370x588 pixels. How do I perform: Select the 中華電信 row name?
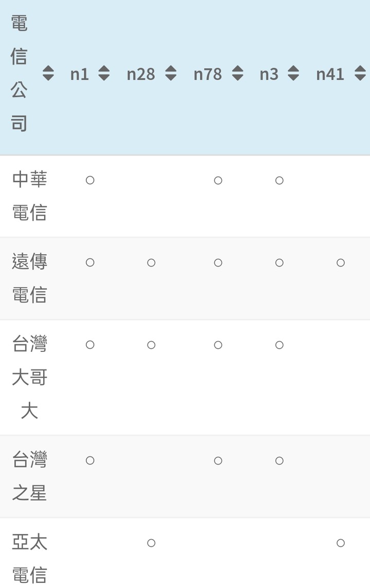click(29, 195)
